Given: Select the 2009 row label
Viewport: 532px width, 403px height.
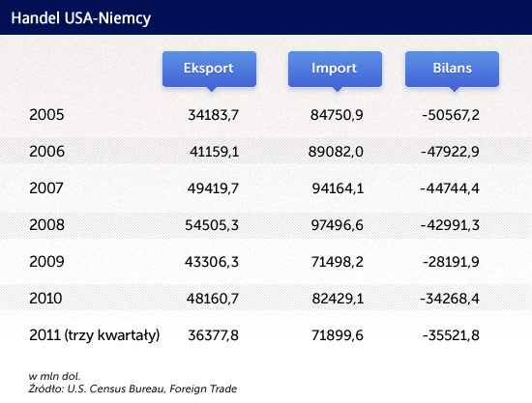Looking at the screenshot, I should point(46,262).
